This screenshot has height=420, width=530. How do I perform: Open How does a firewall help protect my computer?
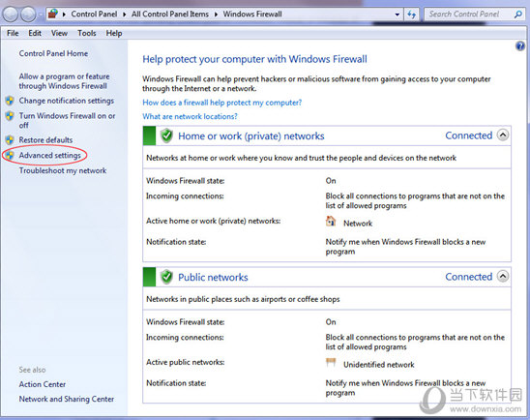point(222,103)
